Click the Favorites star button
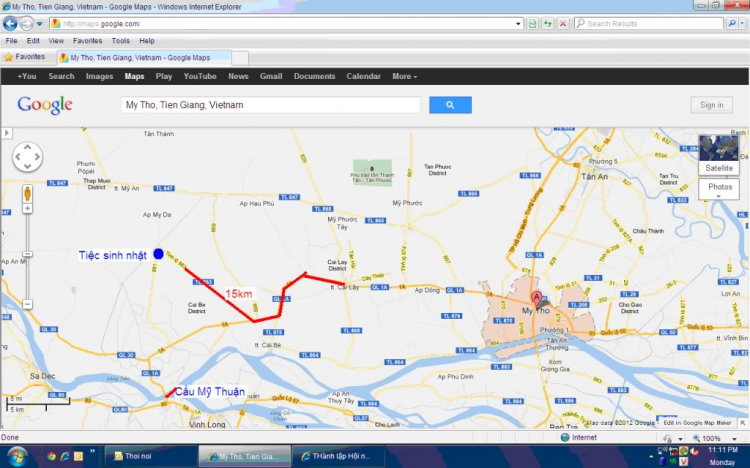The image size is (750, 468). [x=24, y=57]
